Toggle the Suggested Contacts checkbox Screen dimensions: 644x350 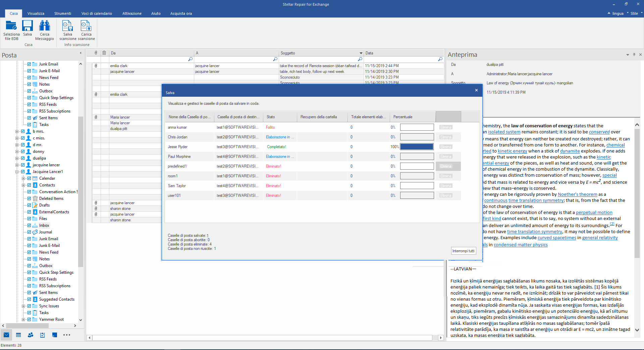point(29,299)
